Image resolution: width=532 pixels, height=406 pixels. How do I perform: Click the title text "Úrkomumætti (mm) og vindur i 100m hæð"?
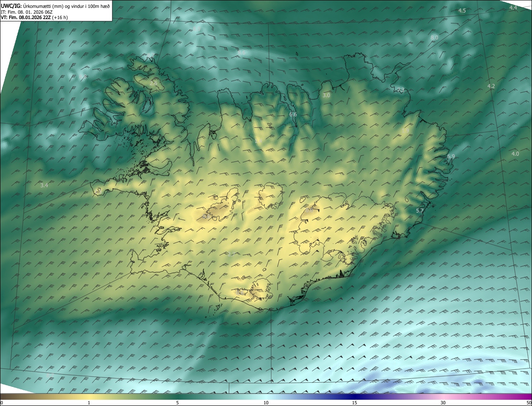[66, 6]
